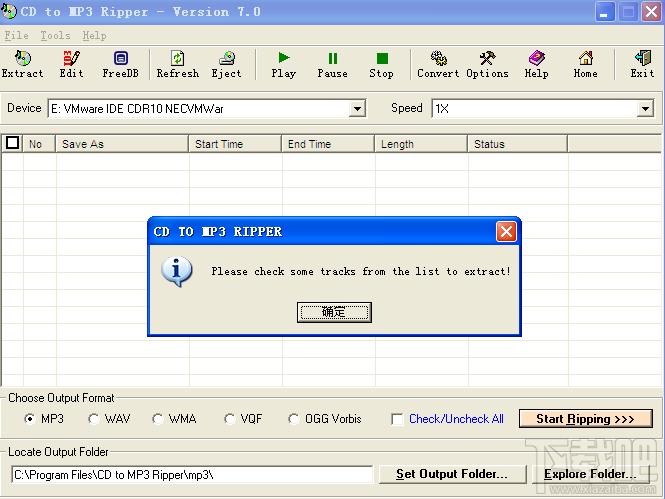Click the app icon in title bar
Screen dimensions: 665x499
8,11
